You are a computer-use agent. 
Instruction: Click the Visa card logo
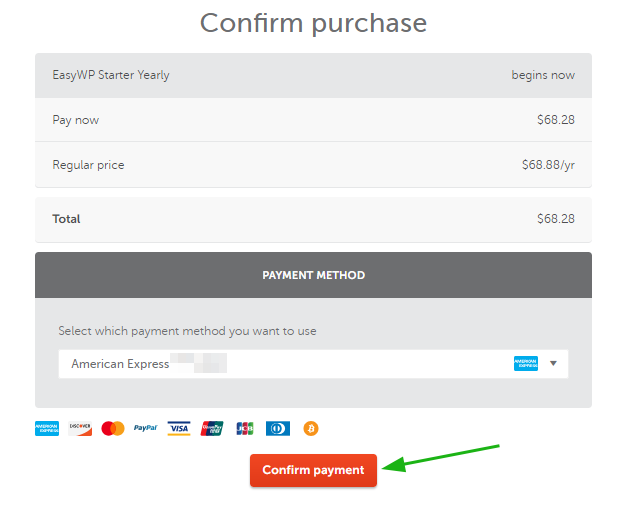179,428
